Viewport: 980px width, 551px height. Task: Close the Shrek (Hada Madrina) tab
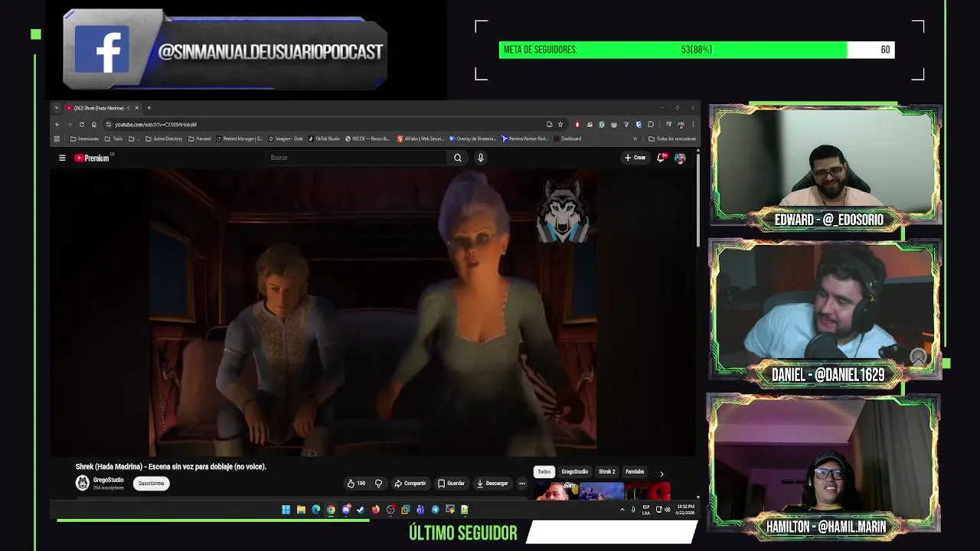pos(136,108)
